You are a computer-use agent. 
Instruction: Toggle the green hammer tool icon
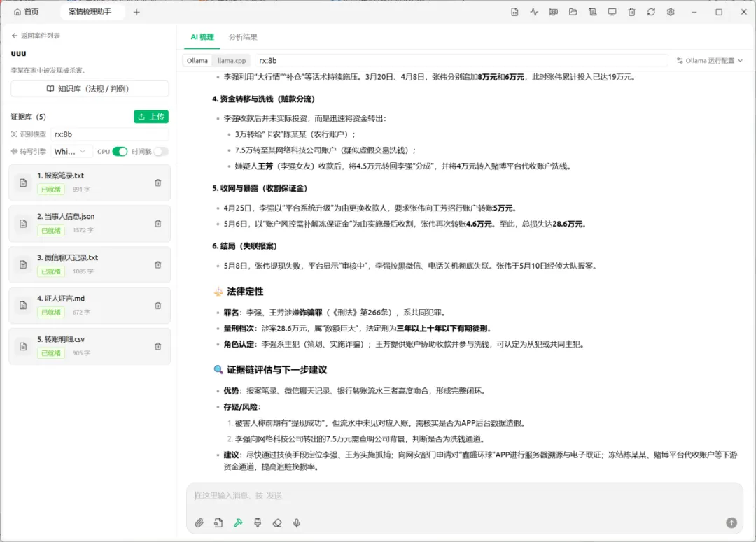[238, 522]
